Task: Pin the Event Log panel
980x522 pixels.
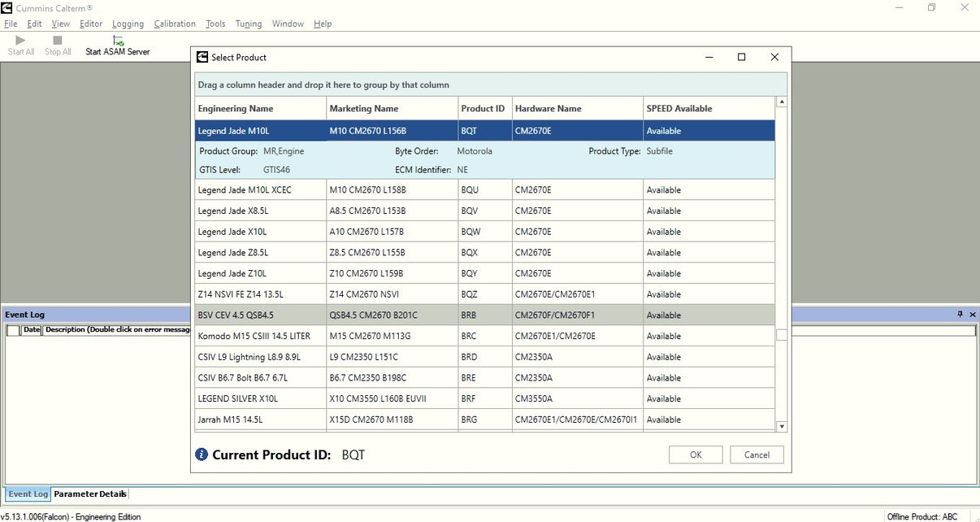Action: 960,315
